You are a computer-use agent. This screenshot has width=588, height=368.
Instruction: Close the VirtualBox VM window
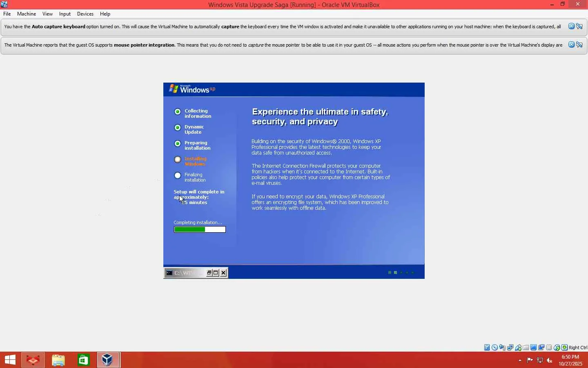pyautogui.click(x=578, y=4)
